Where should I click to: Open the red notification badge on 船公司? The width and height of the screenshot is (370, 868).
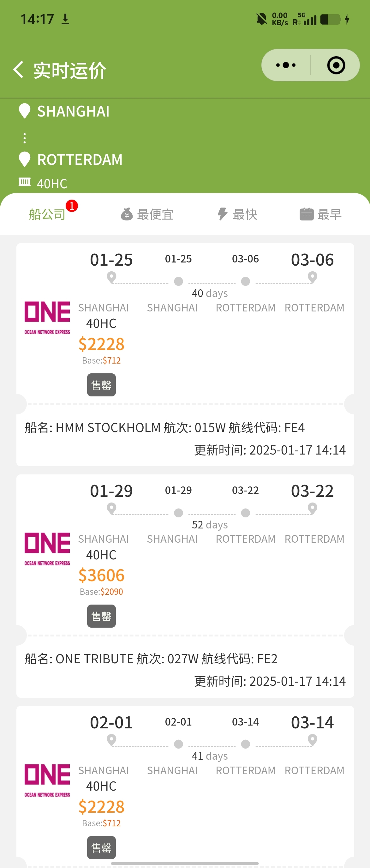pyautogui.click(x=72, y=206)
